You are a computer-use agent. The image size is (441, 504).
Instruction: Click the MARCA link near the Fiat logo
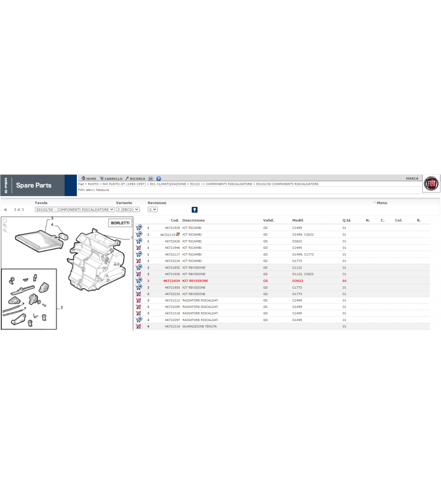412,179
